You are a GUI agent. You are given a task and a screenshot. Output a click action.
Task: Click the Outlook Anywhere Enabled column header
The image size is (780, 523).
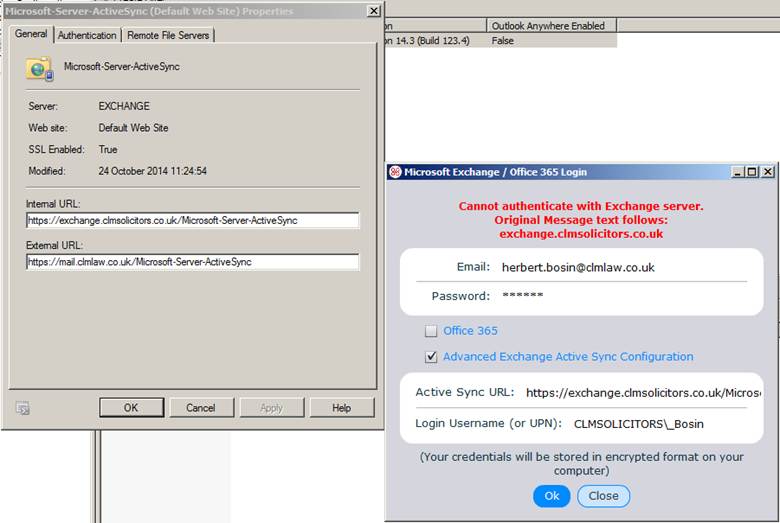click(x=551, y=26)
